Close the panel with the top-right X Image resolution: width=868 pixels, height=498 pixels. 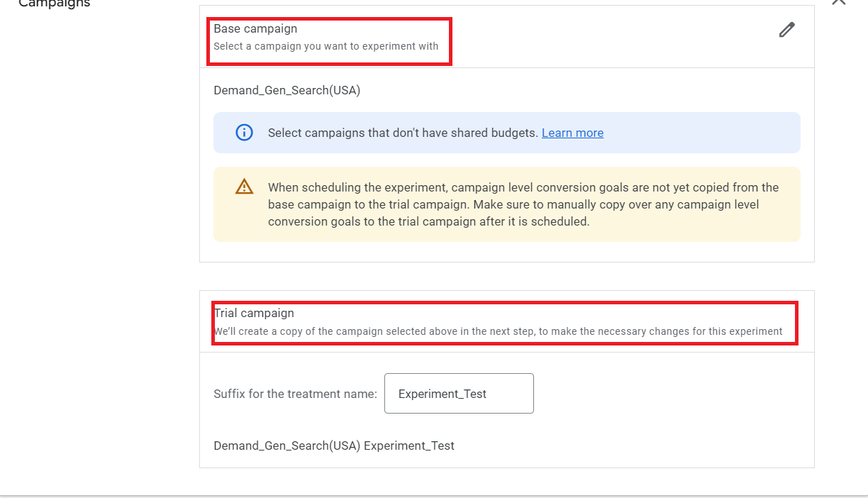tap(839, 2)
